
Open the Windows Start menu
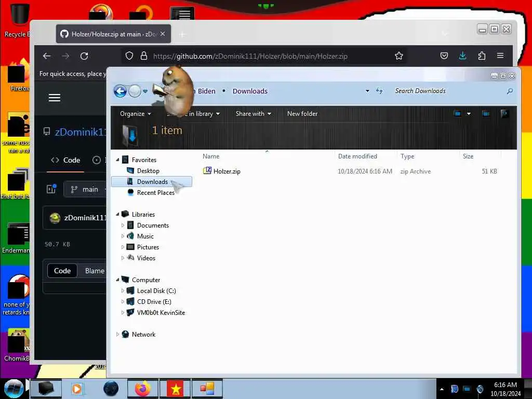14,389
